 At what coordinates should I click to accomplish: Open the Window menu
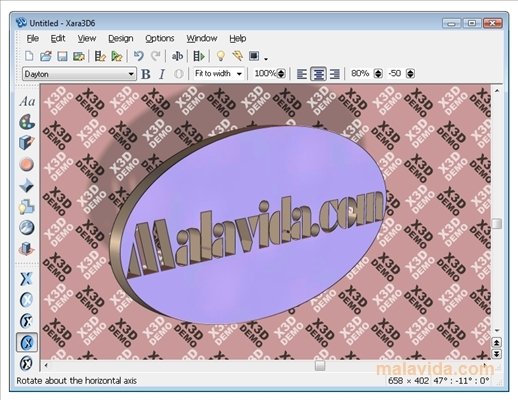[202, 39]
